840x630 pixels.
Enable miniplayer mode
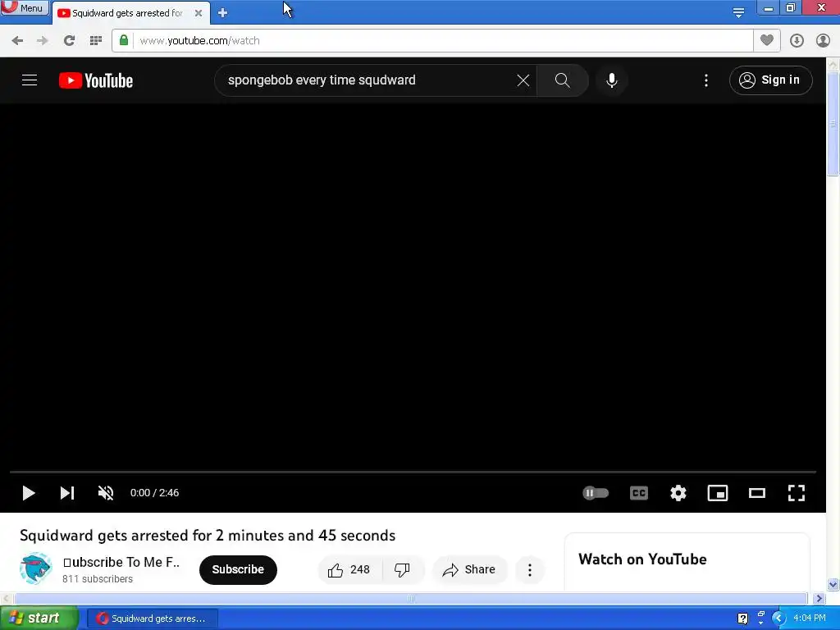[717, 493]
